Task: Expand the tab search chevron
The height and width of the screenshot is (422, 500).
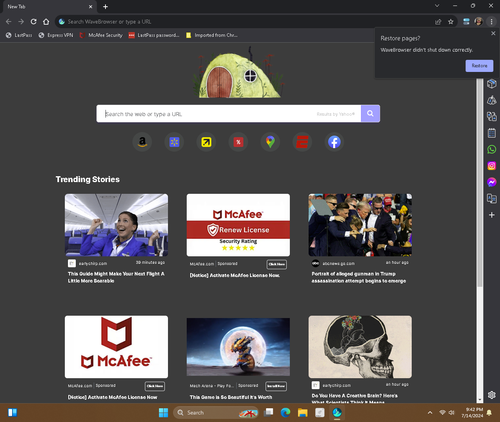Action: [437, 6]
